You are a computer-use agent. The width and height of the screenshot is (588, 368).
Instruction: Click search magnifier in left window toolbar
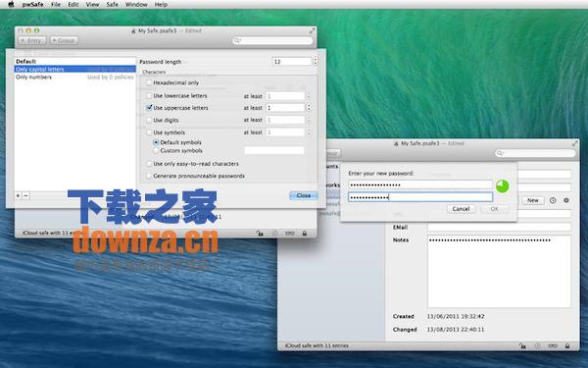pos(237,40)
